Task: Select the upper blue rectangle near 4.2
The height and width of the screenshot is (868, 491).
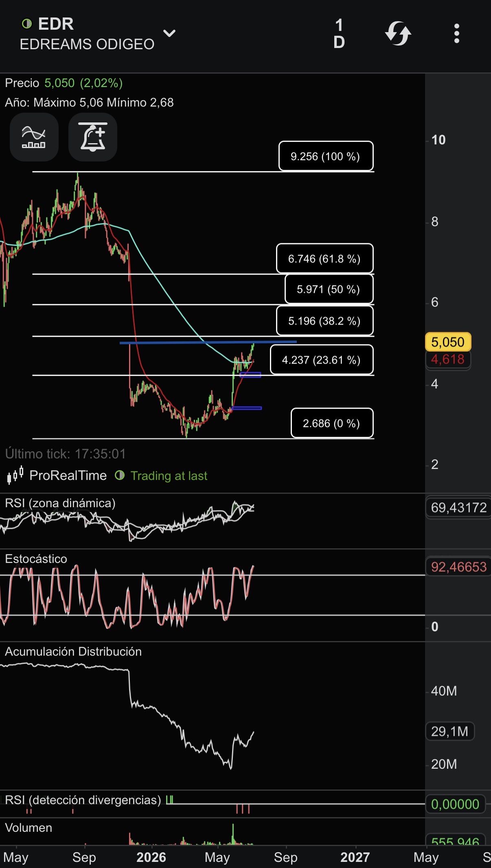Action: click(250, 375)
